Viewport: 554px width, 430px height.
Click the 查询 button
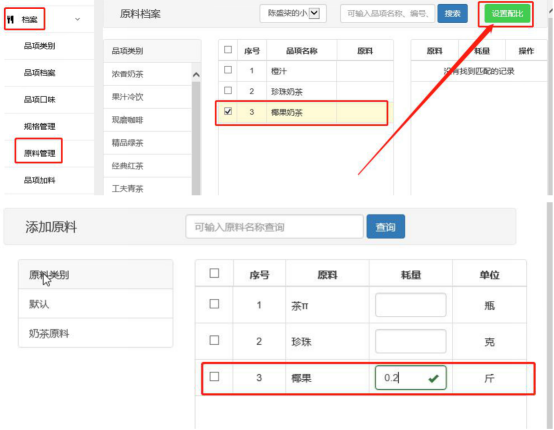pos(385,226)
